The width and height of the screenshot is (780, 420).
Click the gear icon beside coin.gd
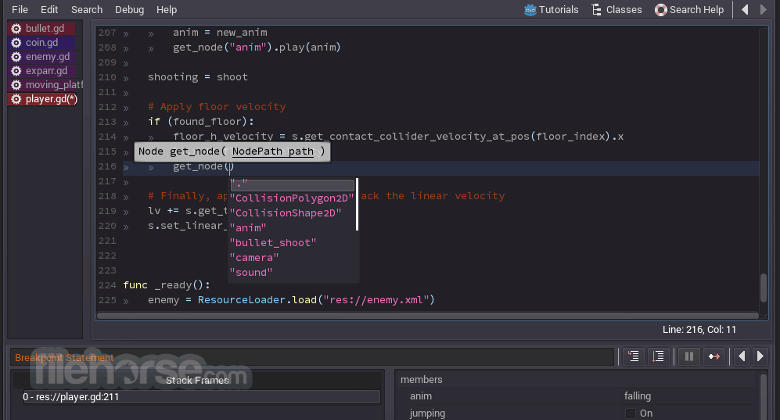16,42
